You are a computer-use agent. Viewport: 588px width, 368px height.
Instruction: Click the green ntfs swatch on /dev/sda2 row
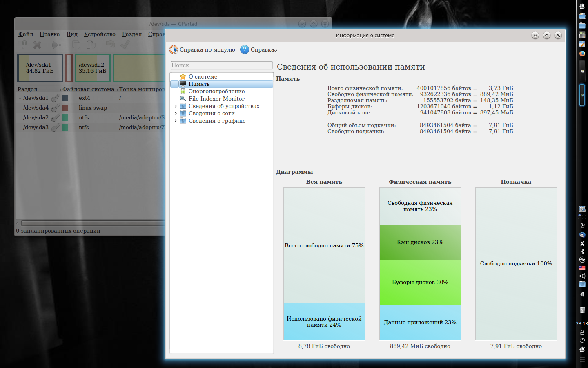tap(65, 118)
